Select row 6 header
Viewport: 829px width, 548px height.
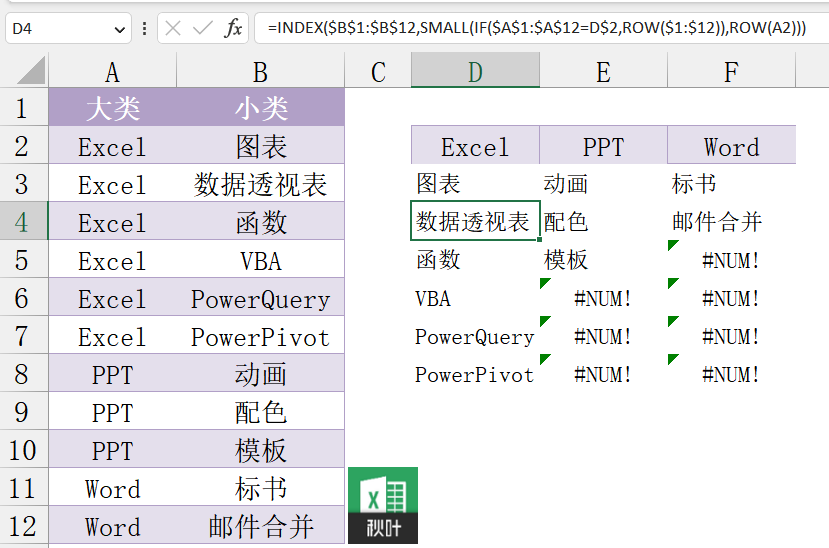point(24,298)
